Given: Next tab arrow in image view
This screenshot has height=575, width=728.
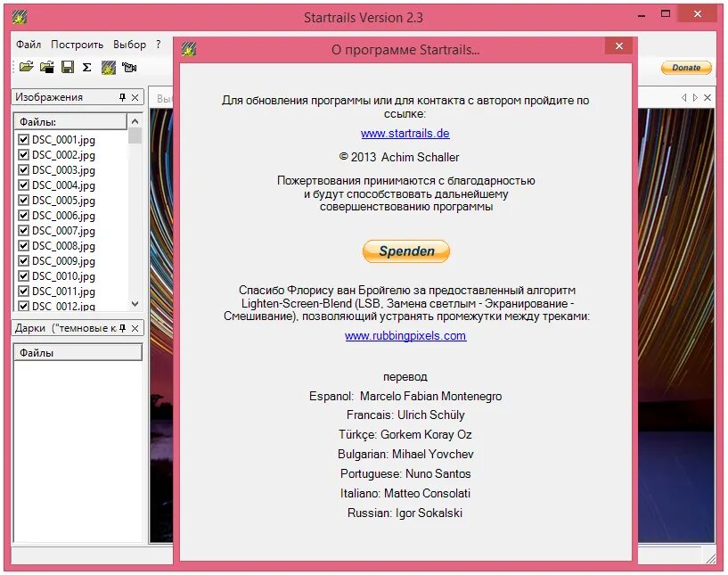Looking at the screenshot, I should pos(695,97).
